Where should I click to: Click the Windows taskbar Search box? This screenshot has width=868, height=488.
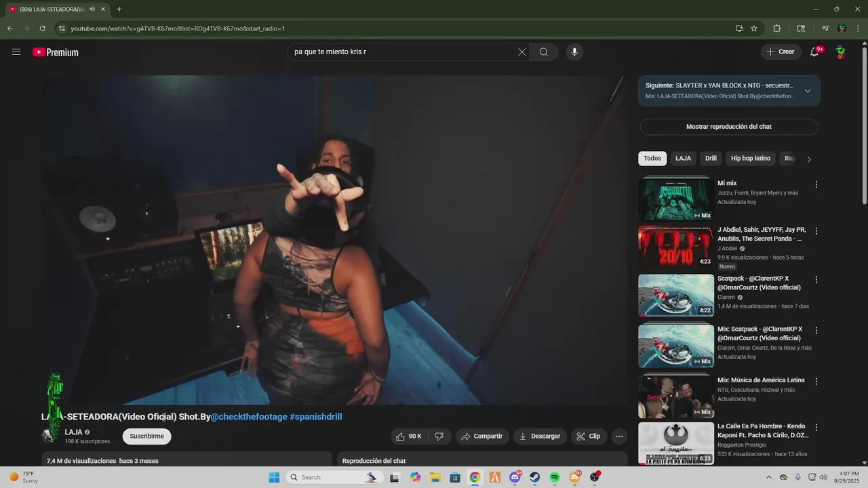(x=334, y=477)
